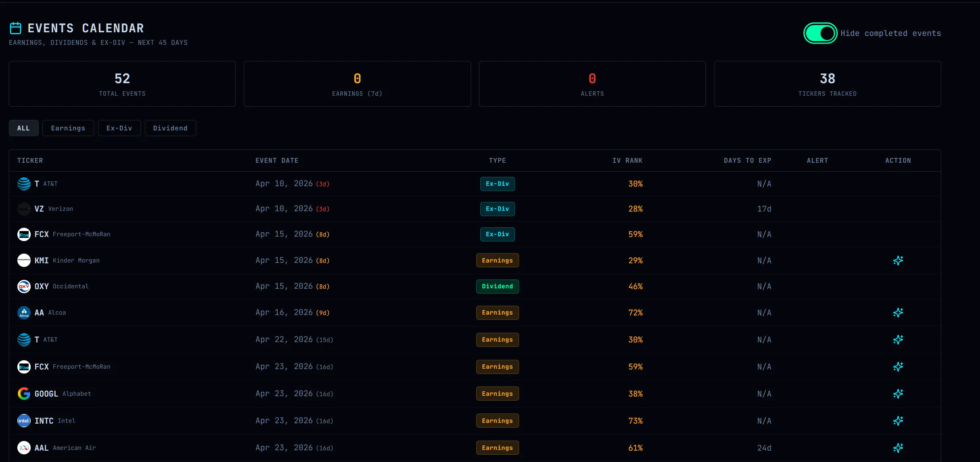This screenshot has width=980, height=462.
Task: Click the Alcoa logo icon
Action: point(24,313)
